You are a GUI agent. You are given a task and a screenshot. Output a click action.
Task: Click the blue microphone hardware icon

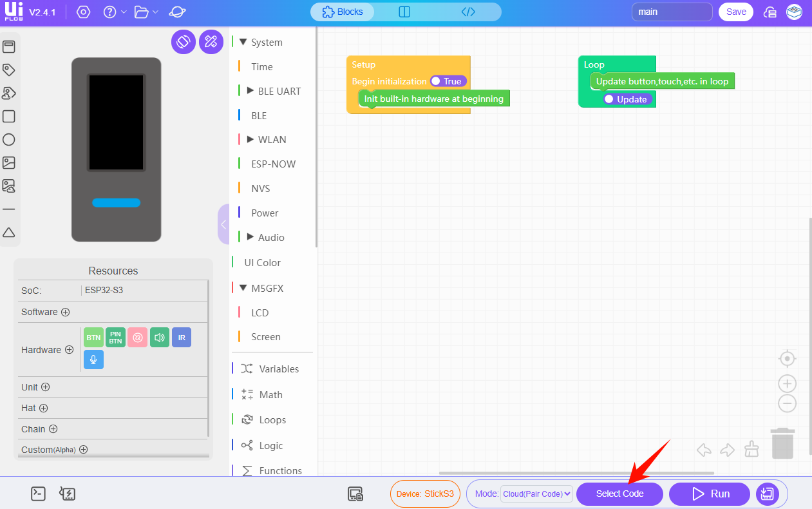pos(93,360)
